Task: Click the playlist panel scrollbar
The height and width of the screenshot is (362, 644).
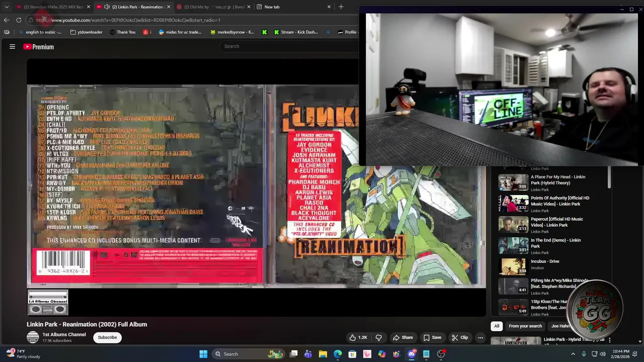Action: pos(609,177)
